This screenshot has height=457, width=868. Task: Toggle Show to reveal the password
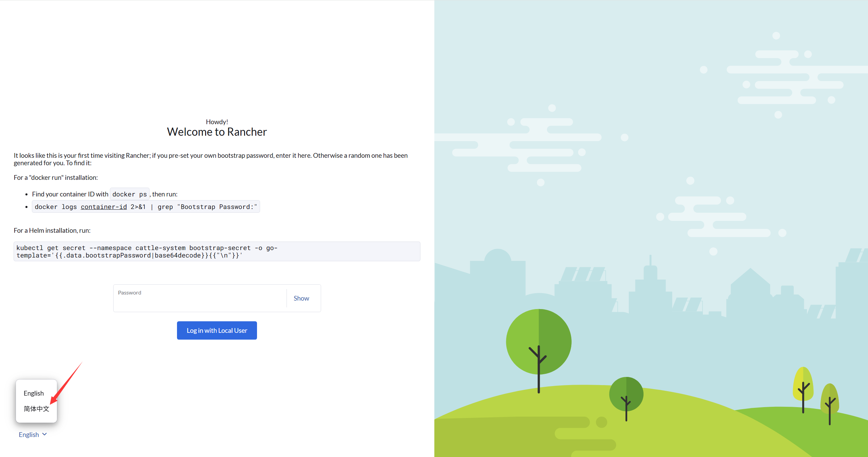point(301,298)
